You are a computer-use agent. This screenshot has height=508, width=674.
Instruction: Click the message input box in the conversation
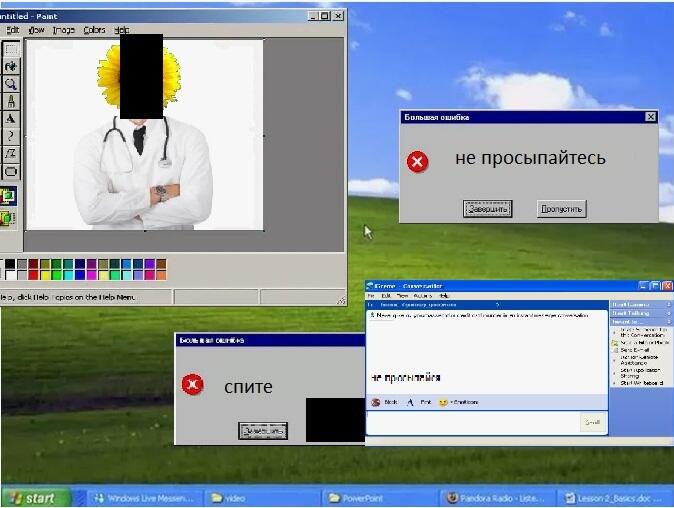(x=472, y=422)
